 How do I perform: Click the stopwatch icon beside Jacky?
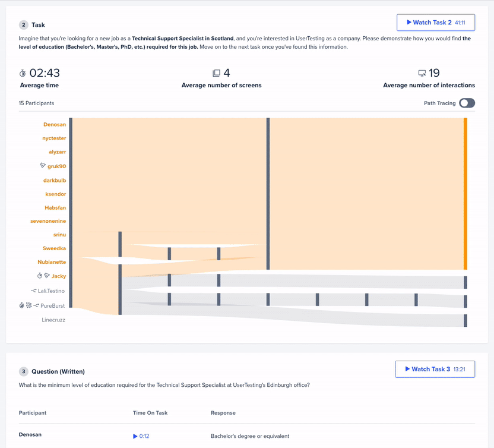(x=39, y=276)
